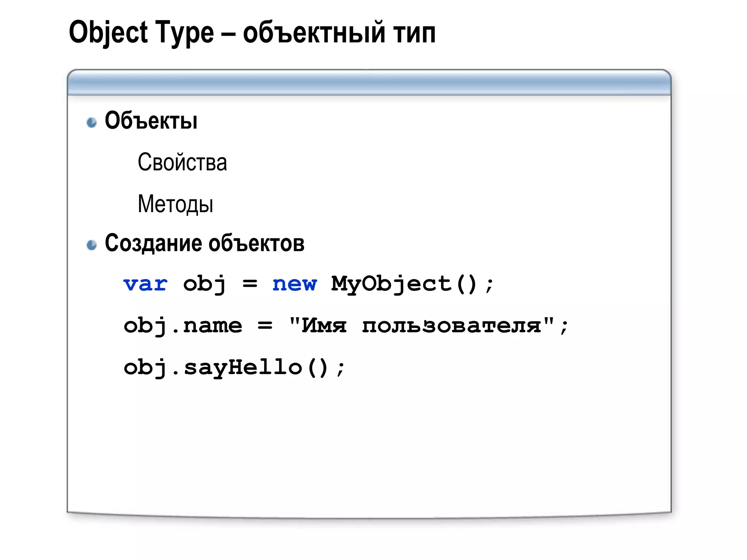Screen dimensions: 747x560
Task: Click the equals sign after obj.name
Action: click(265, 325)
